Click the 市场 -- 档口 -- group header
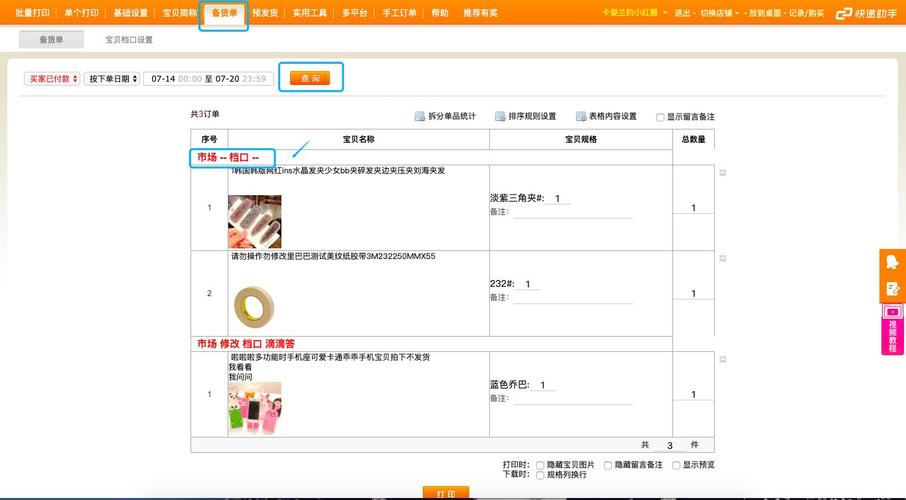 (228, 157)
